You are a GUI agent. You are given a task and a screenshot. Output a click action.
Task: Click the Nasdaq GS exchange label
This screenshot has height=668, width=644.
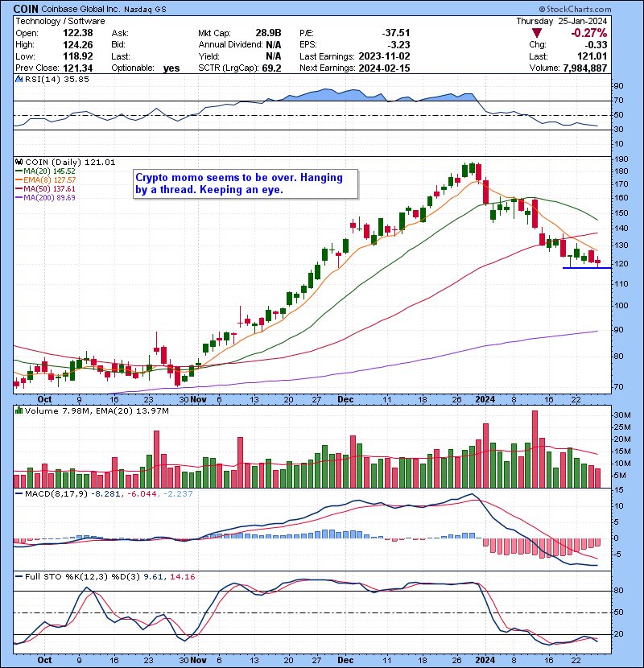pos(145,10)
